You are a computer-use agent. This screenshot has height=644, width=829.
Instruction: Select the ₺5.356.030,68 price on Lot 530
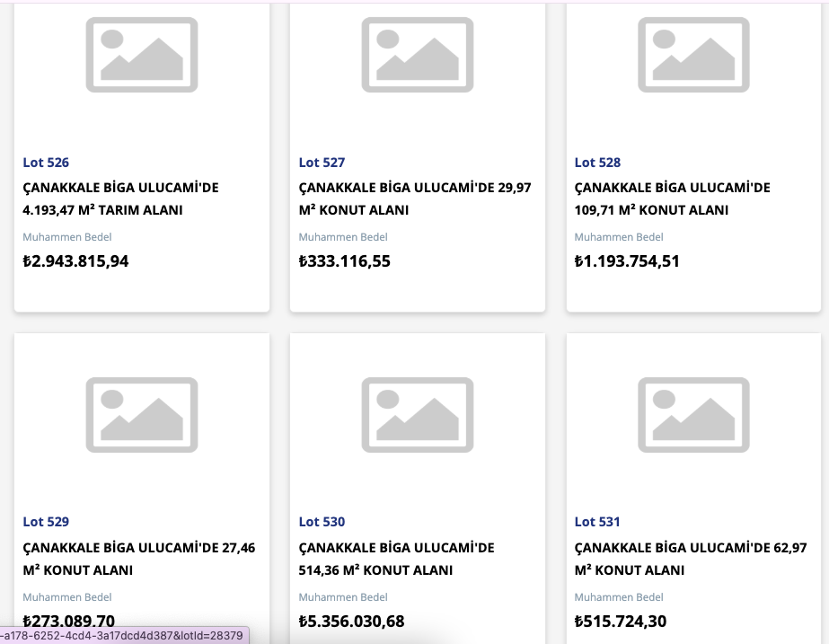pyautogui.click(x=351, y=622)
